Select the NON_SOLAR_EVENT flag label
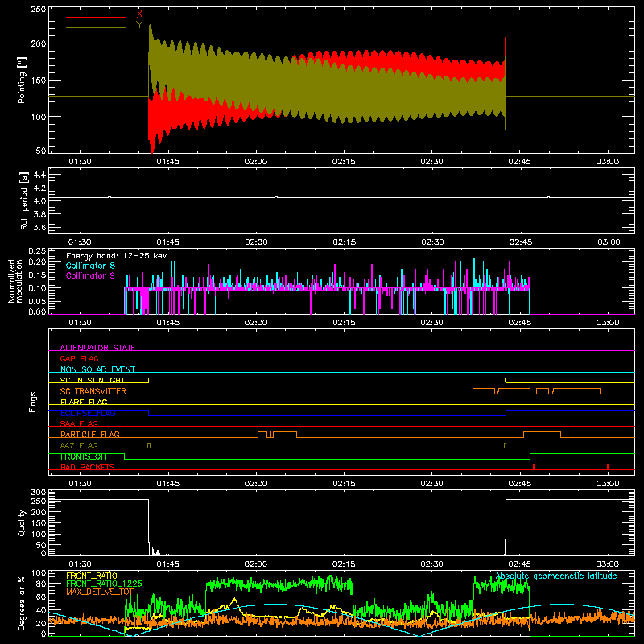The width and height of the screenshot is (644, 644). tap(97, 369)
